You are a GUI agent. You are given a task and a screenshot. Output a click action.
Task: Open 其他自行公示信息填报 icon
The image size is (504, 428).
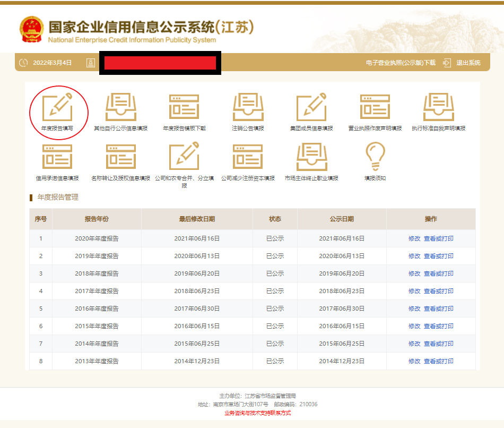tap(120, 107)
